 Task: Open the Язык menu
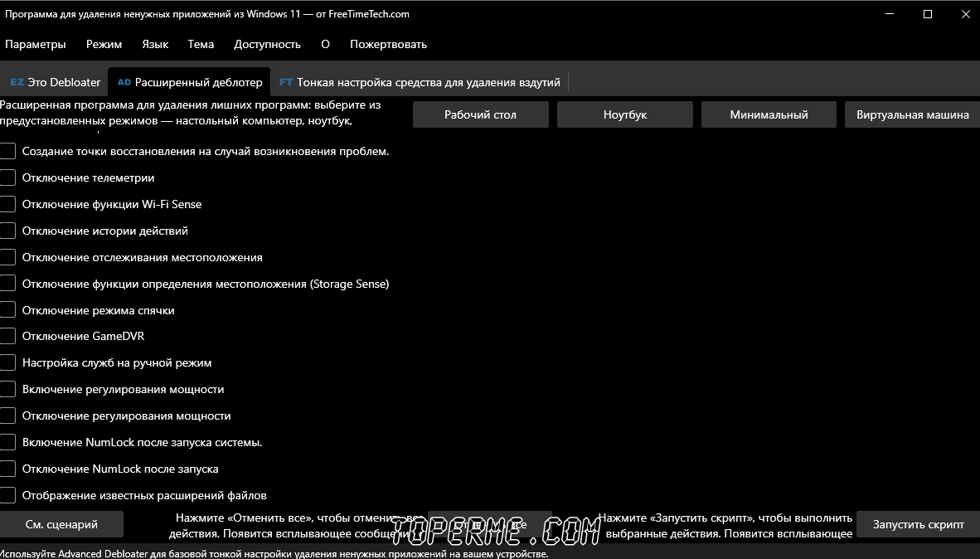coord(155,45)
